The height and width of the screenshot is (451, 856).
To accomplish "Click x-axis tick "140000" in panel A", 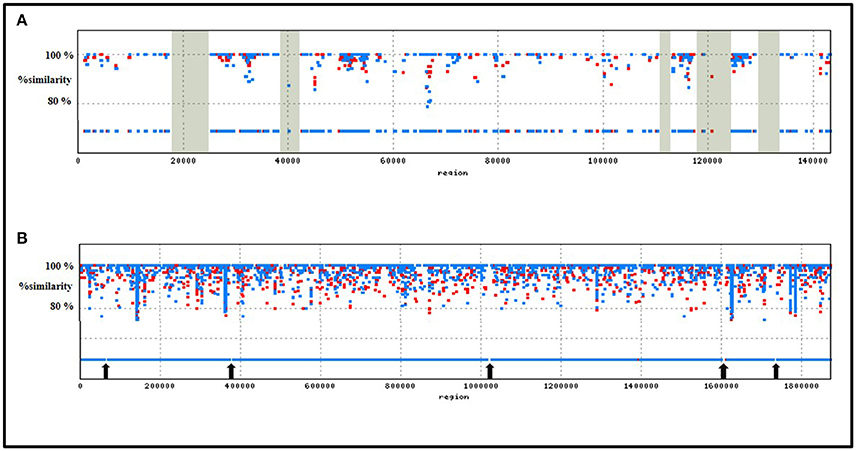I will [813, 161].
